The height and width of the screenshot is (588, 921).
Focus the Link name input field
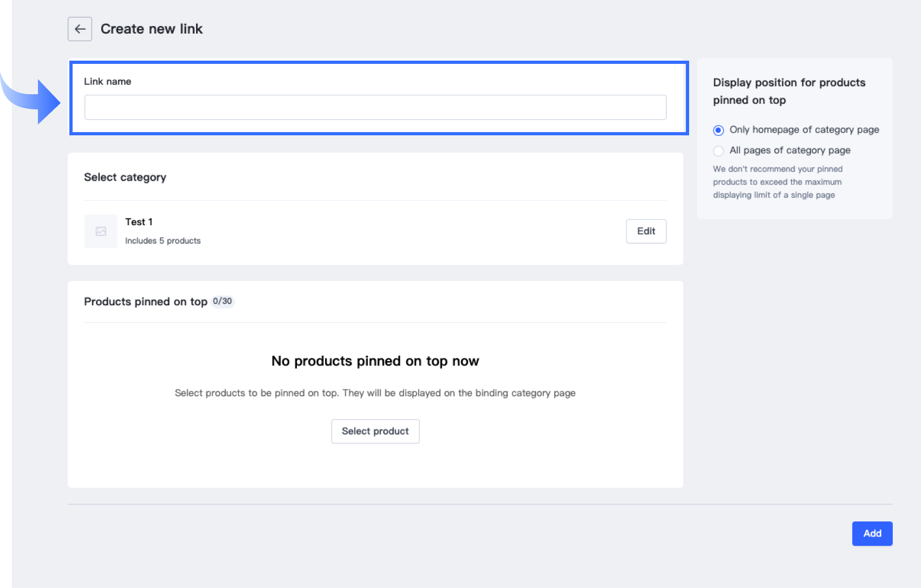point(375,107)
